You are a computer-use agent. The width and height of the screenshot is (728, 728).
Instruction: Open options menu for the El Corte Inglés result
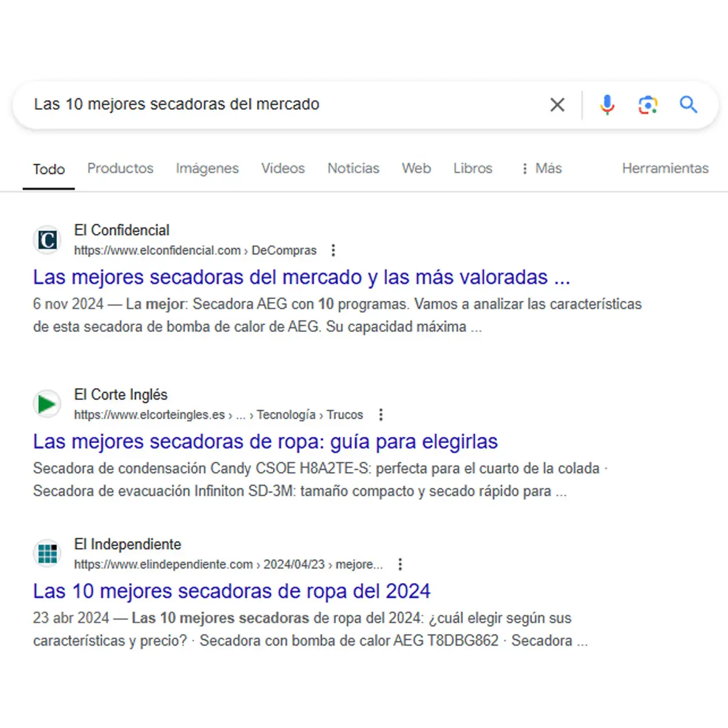[x=380, y=414]
